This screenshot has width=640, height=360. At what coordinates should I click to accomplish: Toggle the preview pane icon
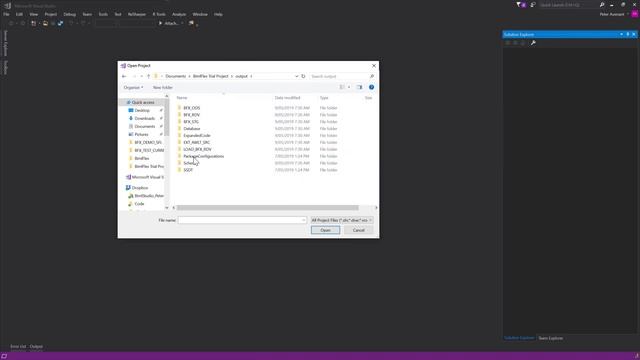[359, 87]
